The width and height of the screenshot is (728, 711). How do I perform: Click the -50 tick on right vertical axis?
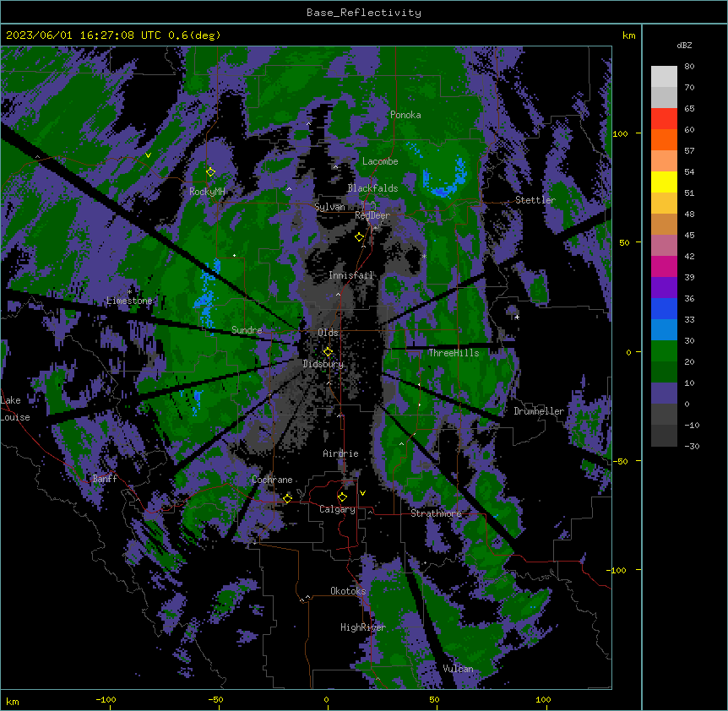pyautogui.click(x=620, y=461)
